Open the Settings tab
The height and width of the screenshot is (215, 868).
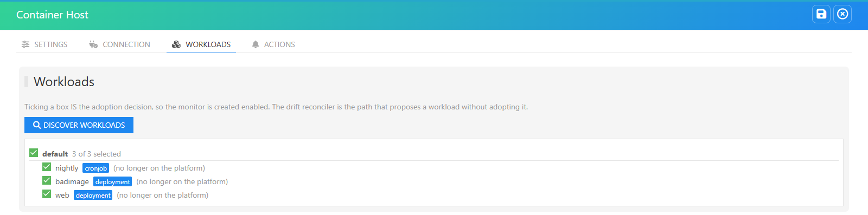(44, 44)
